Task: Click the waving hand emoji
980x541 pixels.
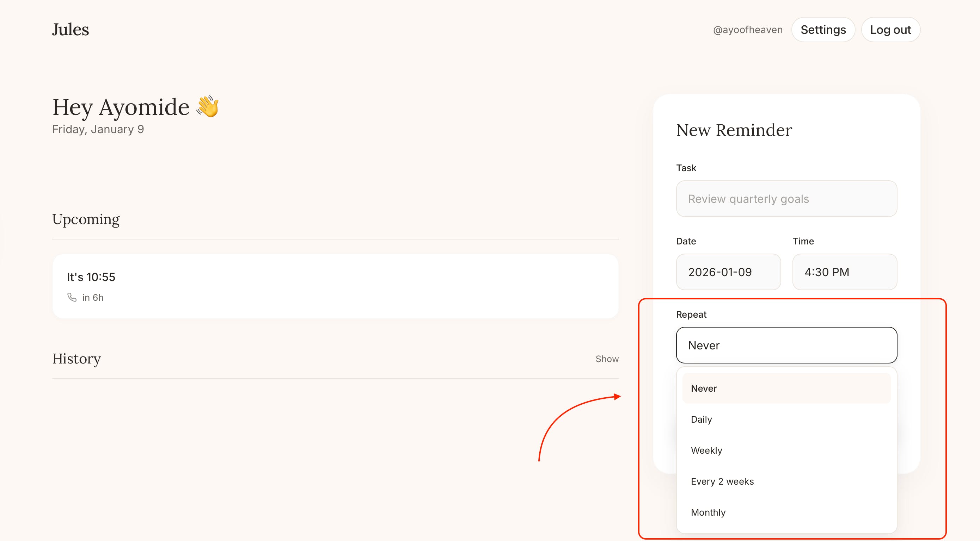Action: [208, 107]
